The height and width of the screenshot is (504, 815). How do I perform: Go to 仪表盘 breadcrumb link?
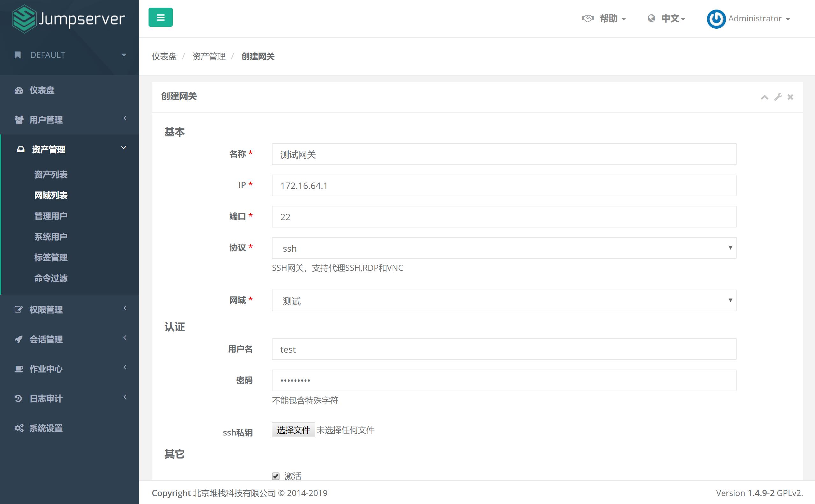click(164, 57)
